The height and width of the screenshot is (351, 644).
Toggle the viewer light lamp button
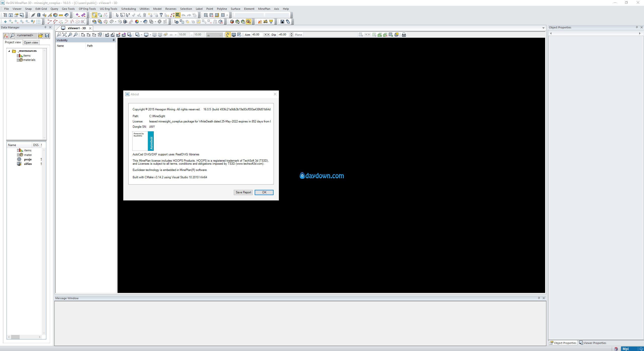[228, 35]
